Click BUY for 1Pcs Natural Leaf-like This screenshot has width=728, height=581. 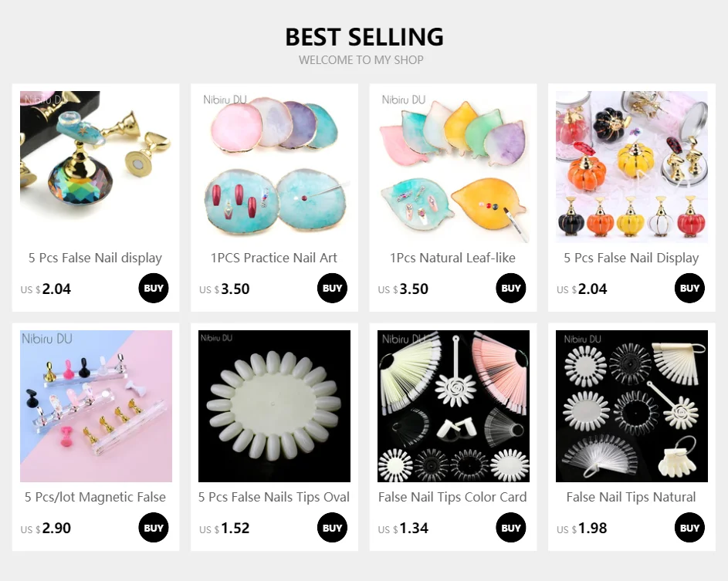pos(511,288)
